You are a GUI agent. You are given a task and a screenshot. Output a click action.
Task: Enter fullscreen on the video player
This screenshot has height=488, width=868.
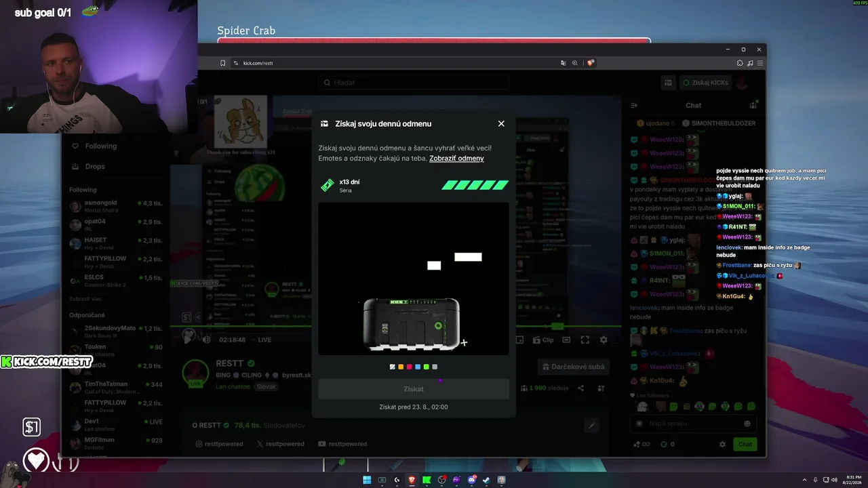click(585, 340)
